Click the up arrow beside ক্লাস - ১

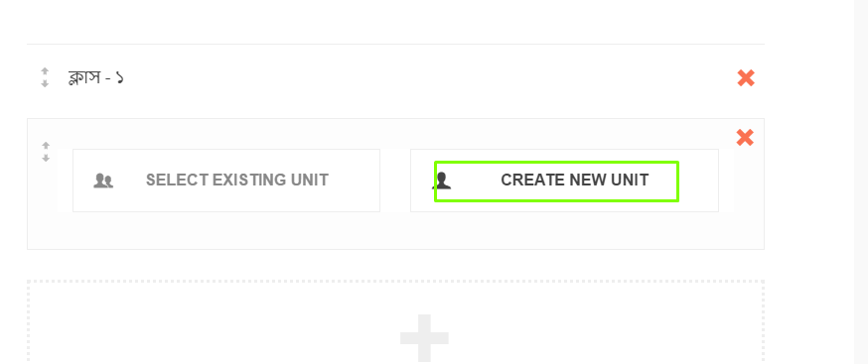click(x=45, y=71)
